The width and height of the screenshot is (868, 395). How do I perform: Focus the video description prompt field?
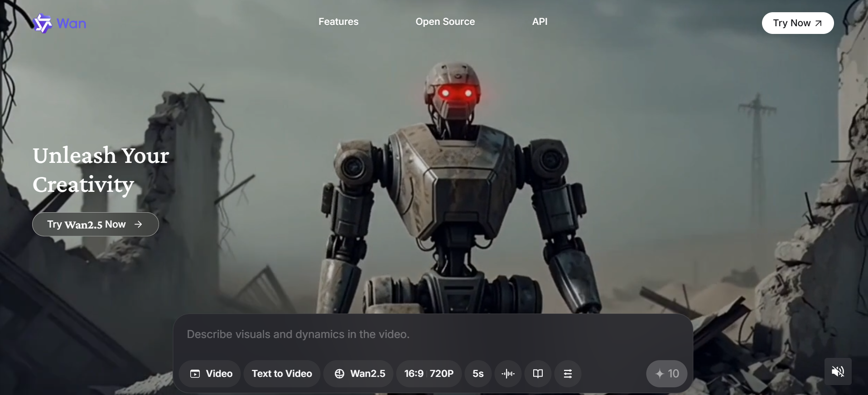(x=433, y=334)
